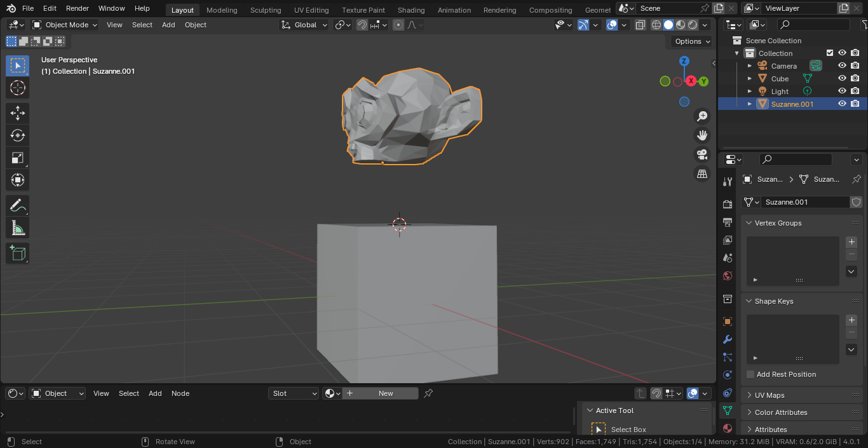Select the Measure tool
The width and height of the screenshot is (868, 448).
18,228
